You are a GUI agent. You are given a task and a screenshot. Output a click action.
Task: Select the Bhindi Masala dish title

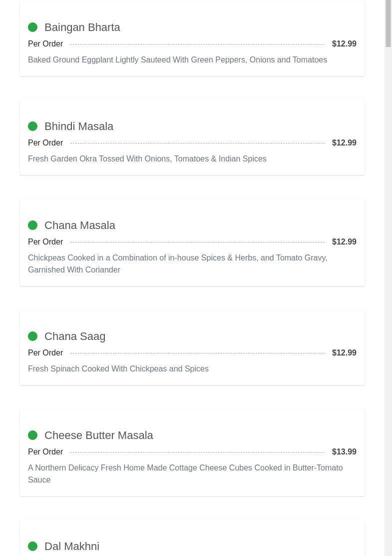click(x=79, y=126)
